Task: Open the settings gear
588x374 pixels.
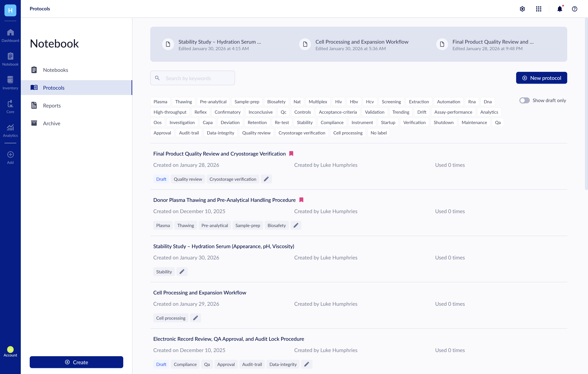Action: (x=522, y=9)
